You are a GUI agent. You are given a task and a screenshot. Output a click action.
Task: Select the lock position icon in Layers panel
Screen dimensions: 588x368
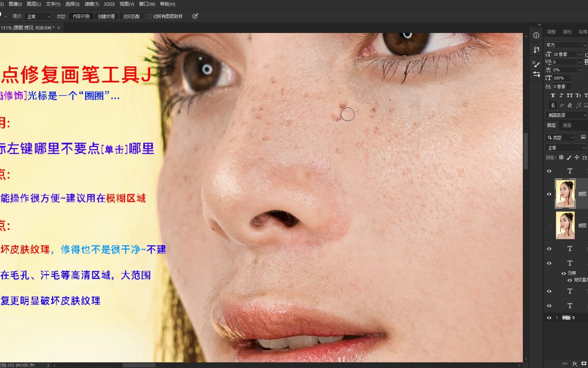click(577, 157)
